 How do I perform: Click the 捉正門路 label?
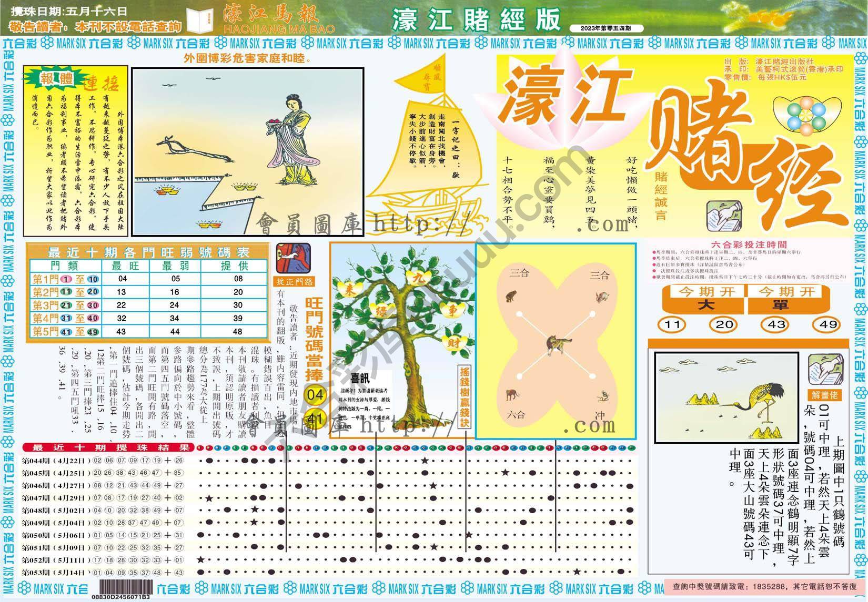point(294,281)
